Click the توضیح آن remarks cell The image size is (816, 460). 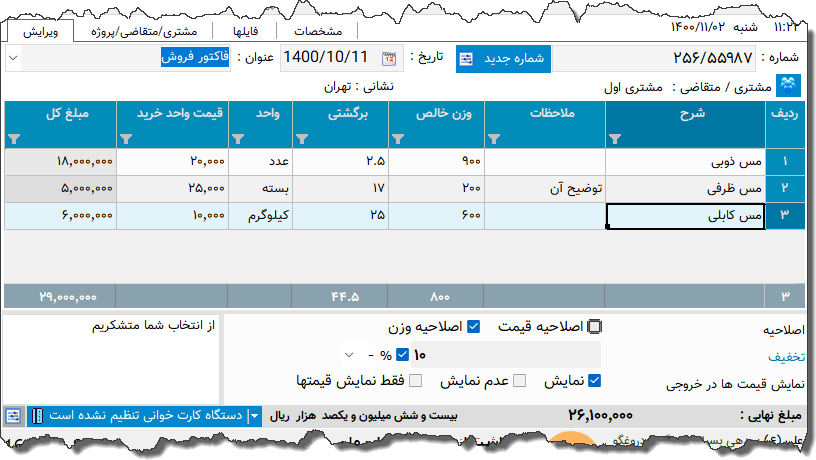[545, 188]
